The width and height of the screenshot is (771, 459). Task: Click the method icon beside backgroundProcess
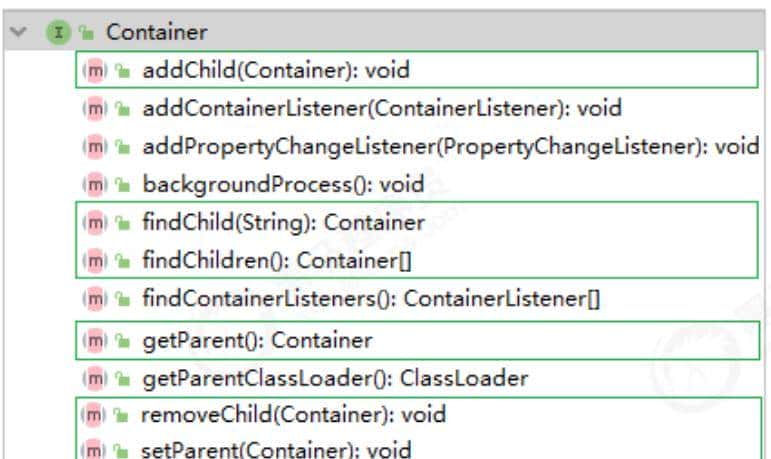coord(94,185)
